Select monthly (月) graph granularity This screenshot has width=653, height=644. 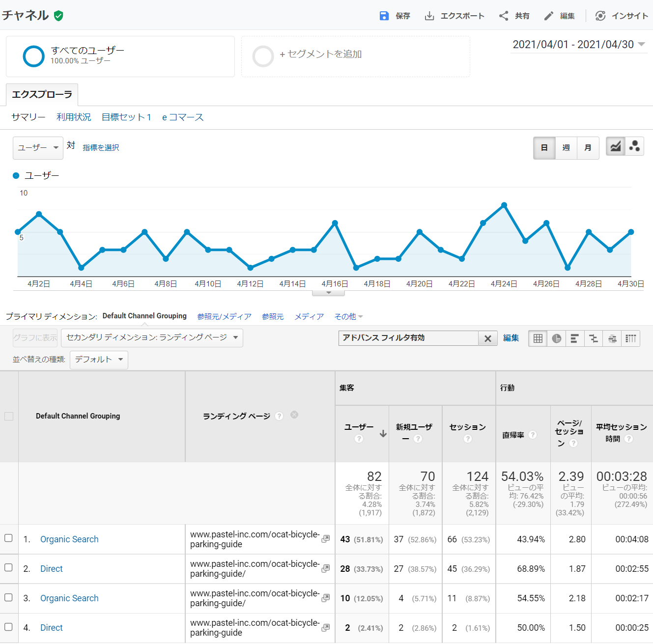pyautogui.click(x=588, y=148)
